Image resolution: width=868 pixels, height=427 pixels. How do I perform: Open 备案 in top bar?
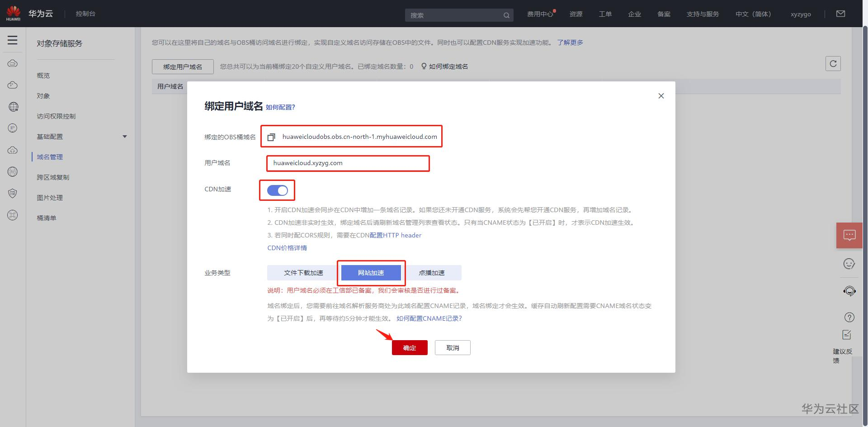[664, 14]
